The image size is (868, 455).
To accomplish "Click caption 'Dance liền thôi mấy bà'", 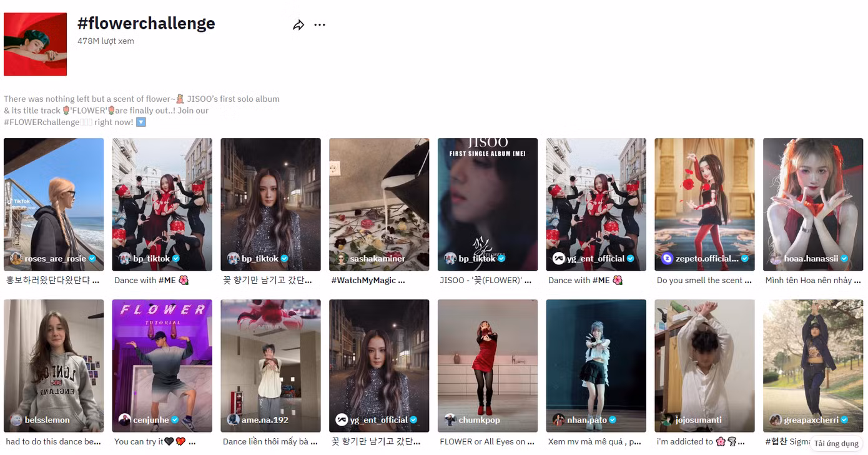I will pyautogui.click(x=270, y=442).
